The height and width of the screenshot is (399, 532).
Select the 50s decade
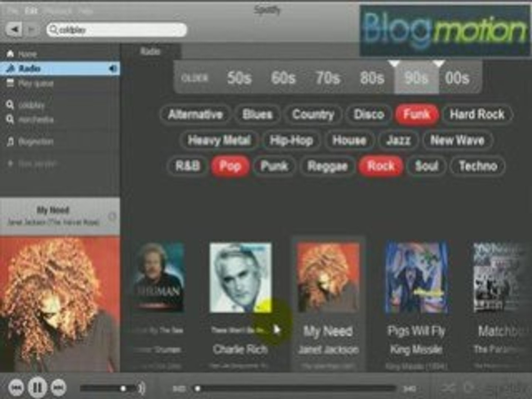[x=239, y=78]
